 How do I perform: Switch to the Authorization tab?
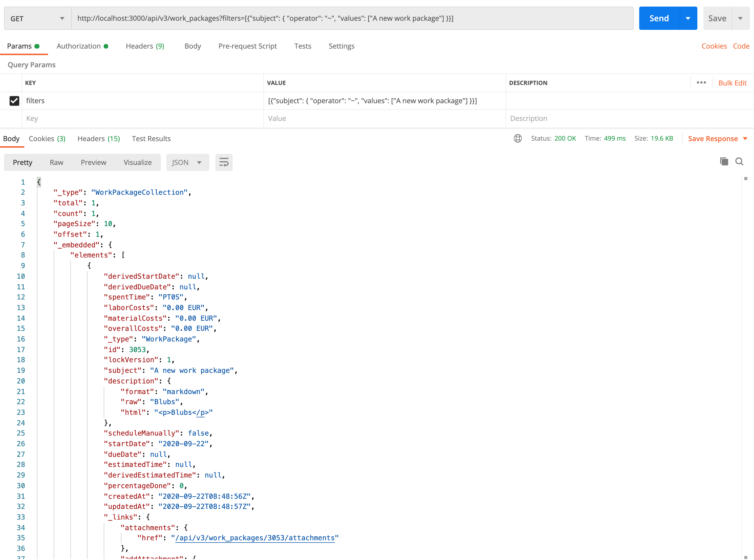point(79,46)
